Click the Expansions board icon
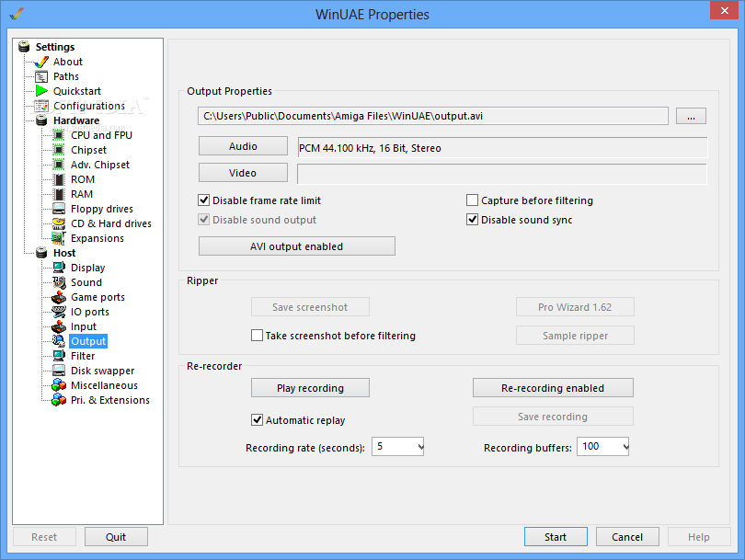The width and height of the screenshot is (745, 560). click(x=59, y=238)
